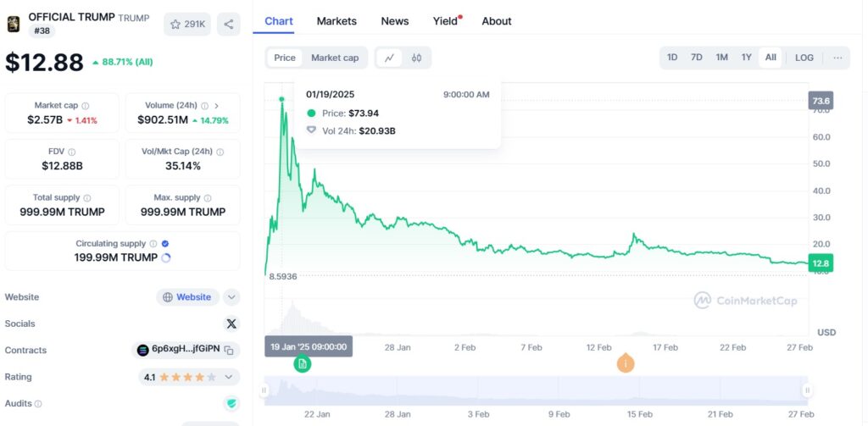Toggle chart to Market cap view
This screenshot has width=868, height=426.
[x=334, y=58]
